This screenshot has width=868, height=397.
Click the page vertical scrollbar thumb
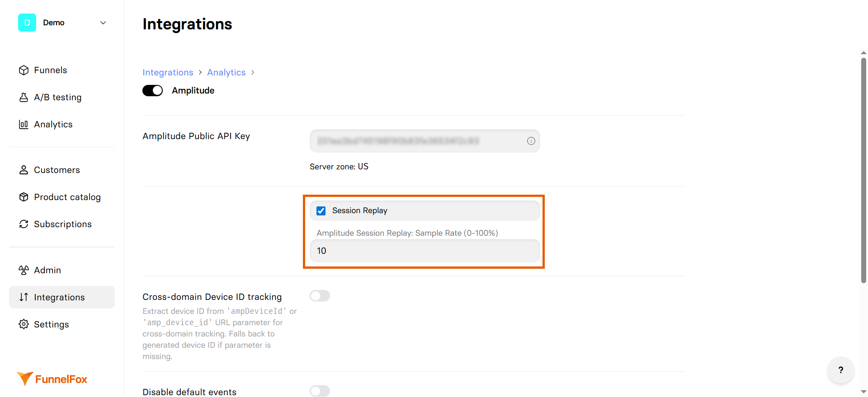click(x=863, y=170)
